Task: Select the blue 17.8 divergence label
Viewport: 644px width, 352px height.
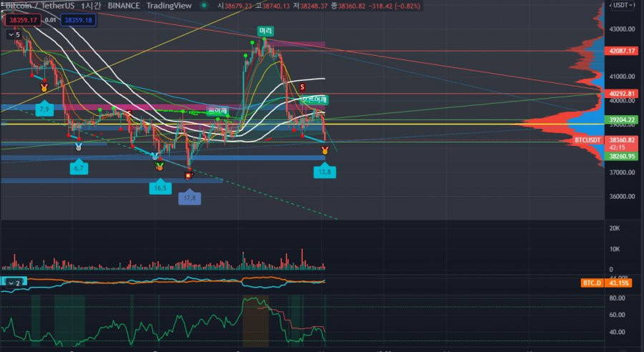Action: pos(190,197)
